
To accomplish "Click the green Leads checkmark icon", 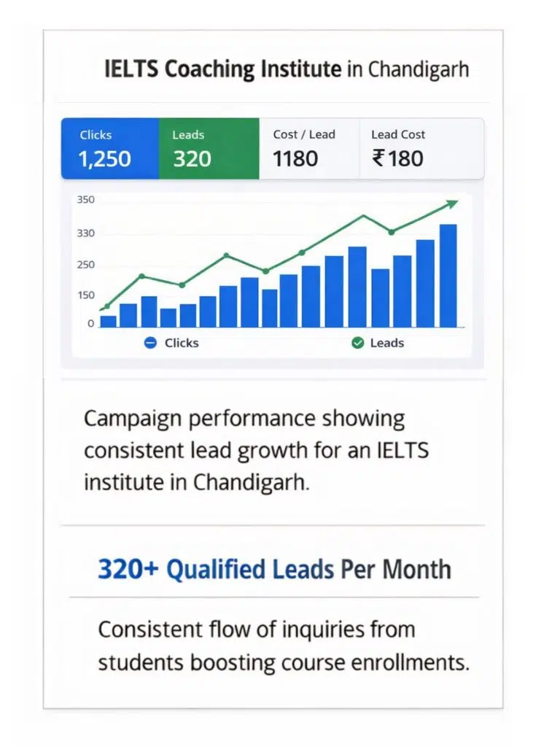I will click(x=357, y=343).
